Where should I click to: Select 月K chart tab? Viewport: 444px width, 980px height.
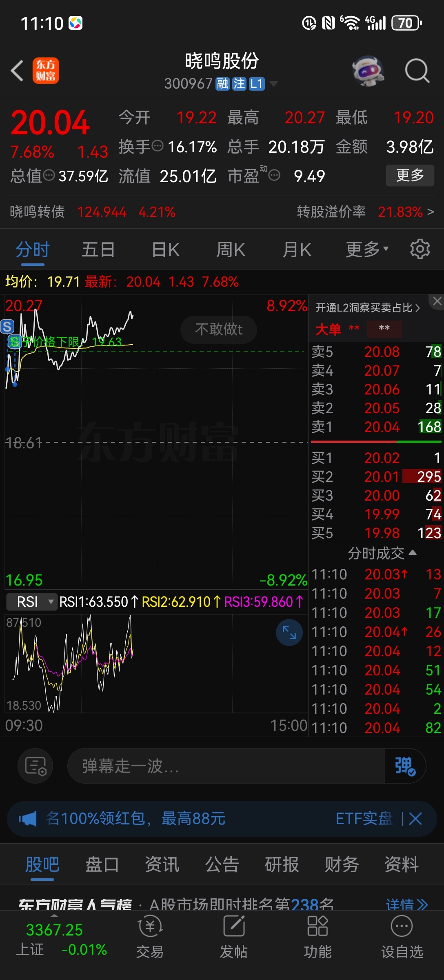297,249
